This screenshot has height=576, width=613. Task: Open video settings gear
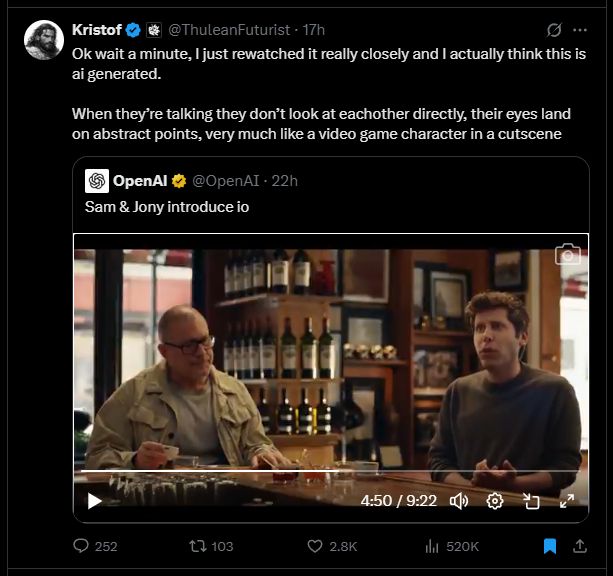494,500
